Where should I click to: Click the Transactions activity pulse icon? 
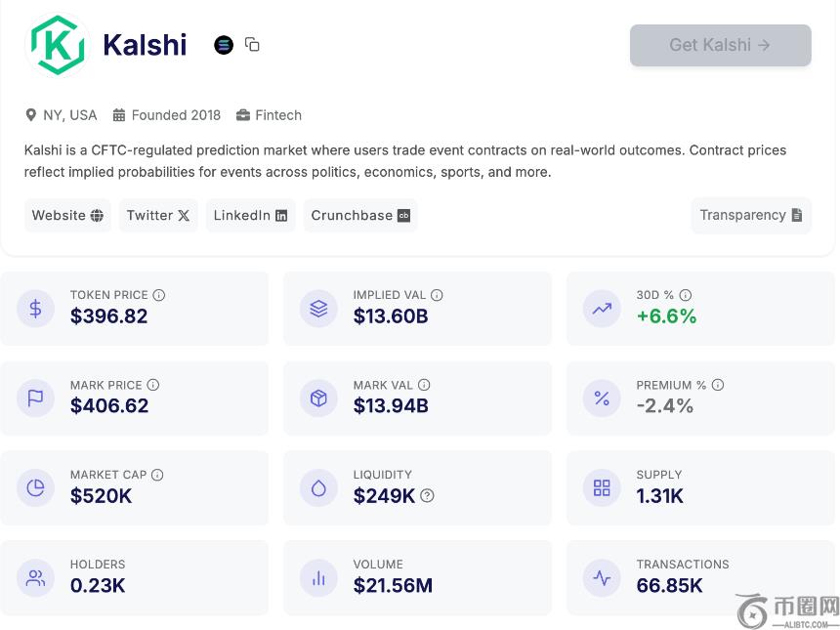point(602,577)
